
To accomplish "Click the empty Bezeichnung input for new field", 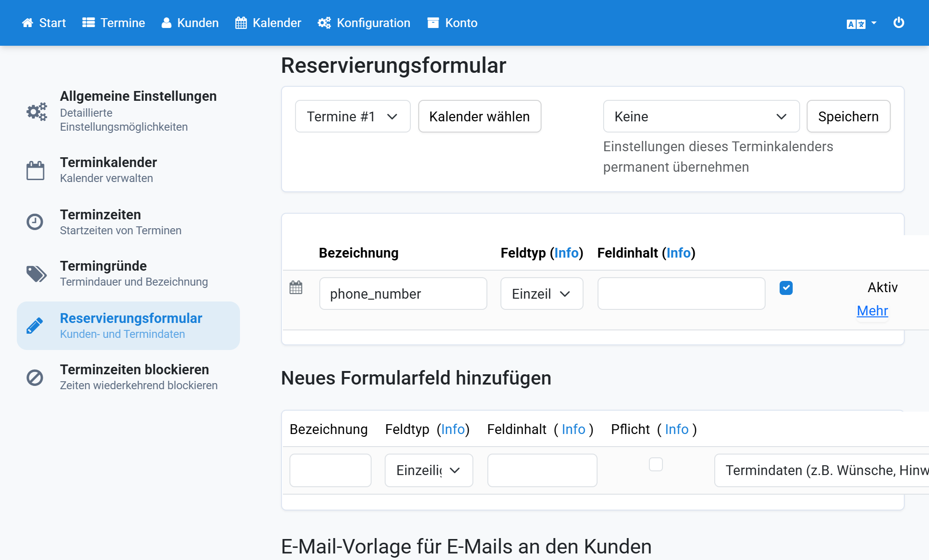I will click(331, 470).
